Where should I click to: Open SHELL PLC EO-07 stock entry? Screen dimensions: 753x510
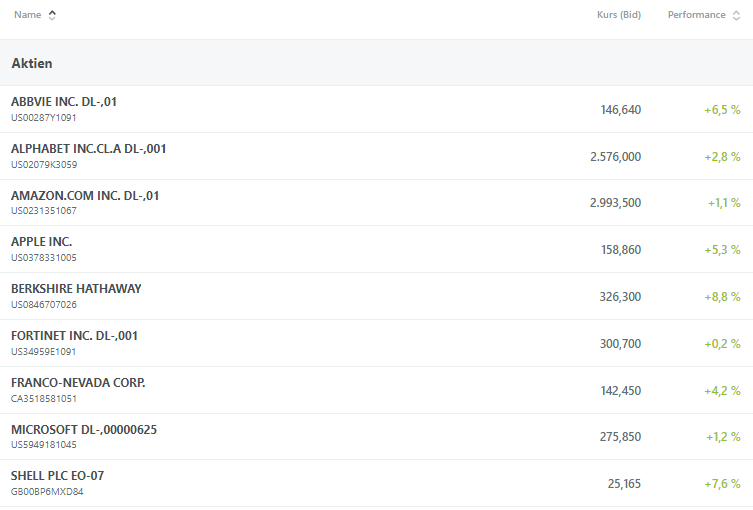(x=58, y=476)
